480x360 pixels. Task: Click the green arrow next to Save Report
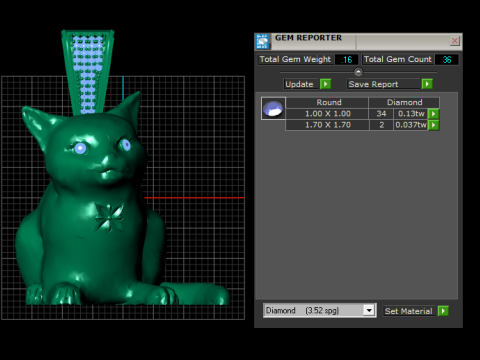(x=427, y=84)
